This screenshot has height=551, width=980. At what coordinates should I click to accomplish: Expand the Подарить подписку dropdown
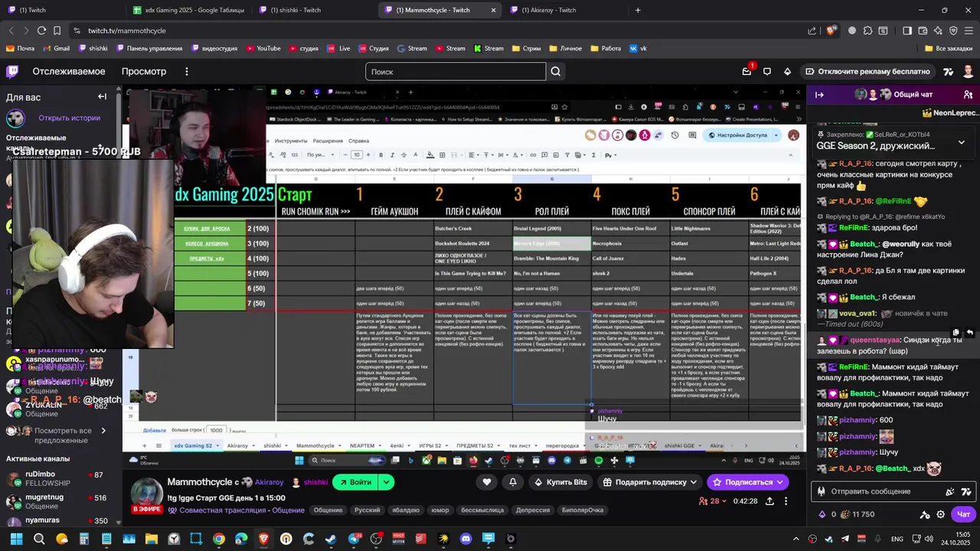(694, 482)
